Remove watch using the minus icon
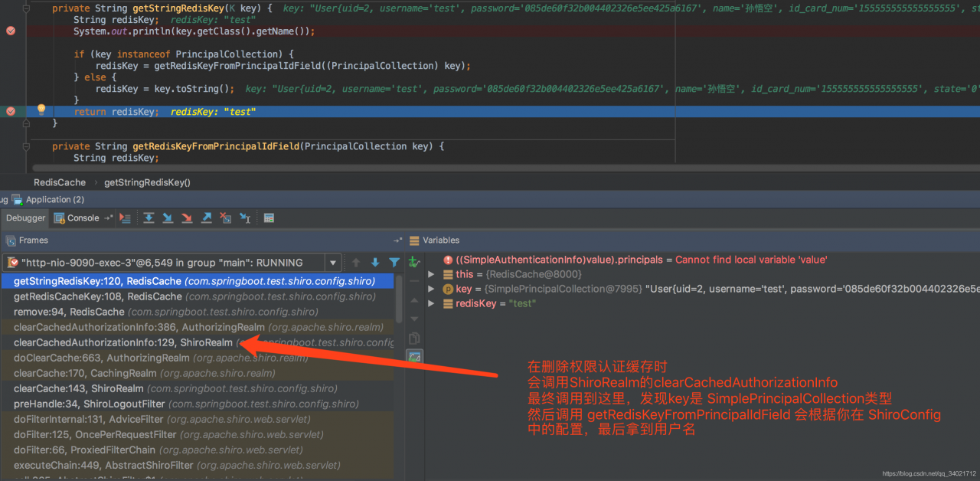Image resolution: width=980 pixels, height=481 pixels. [x=414, y=281]
